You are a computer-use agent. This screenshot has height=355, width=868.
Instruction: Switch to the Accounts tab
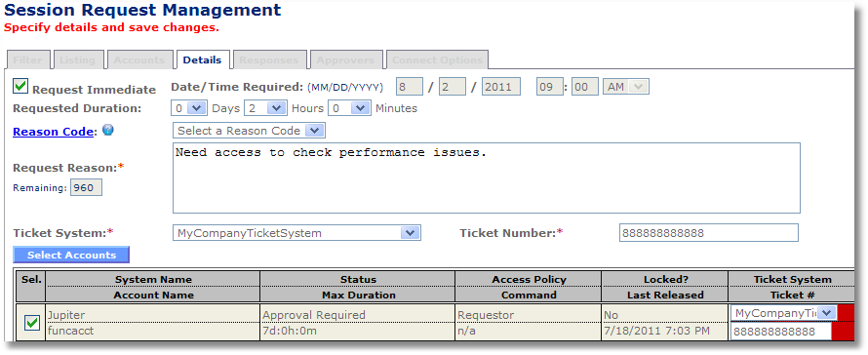click(139, 60)
